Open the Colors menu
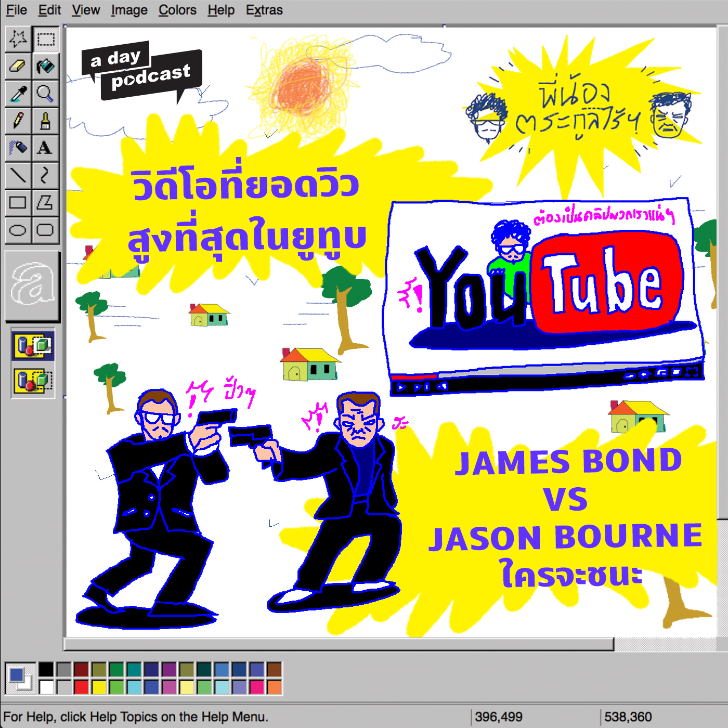728x728 pixels. click(x=177, y=10)
